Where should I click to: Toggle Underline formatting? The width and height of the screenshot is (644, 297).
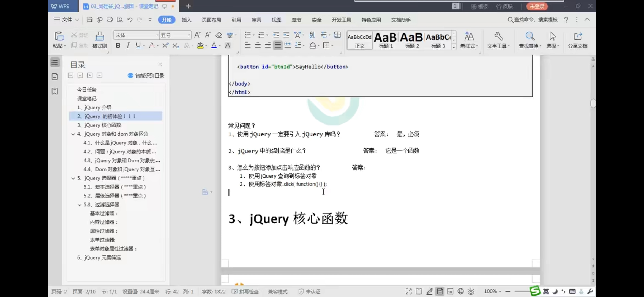click(x=138, y=46)
